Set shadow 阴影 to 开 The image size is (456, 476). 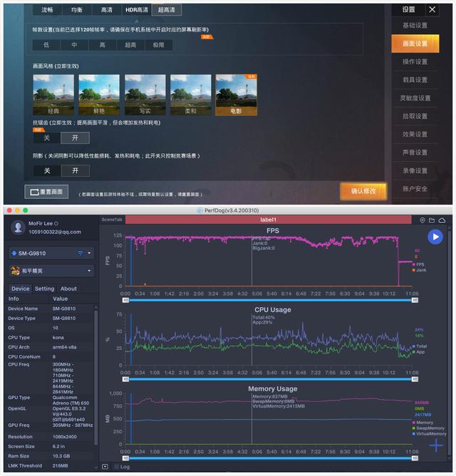[x=75, y=170]
